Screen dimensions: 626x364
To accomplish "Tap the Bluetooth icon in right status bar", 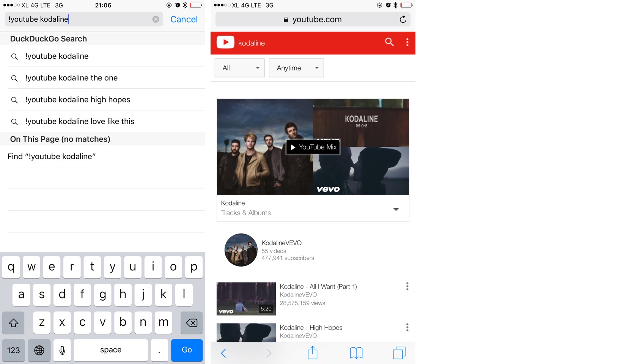I will point(395,5).
